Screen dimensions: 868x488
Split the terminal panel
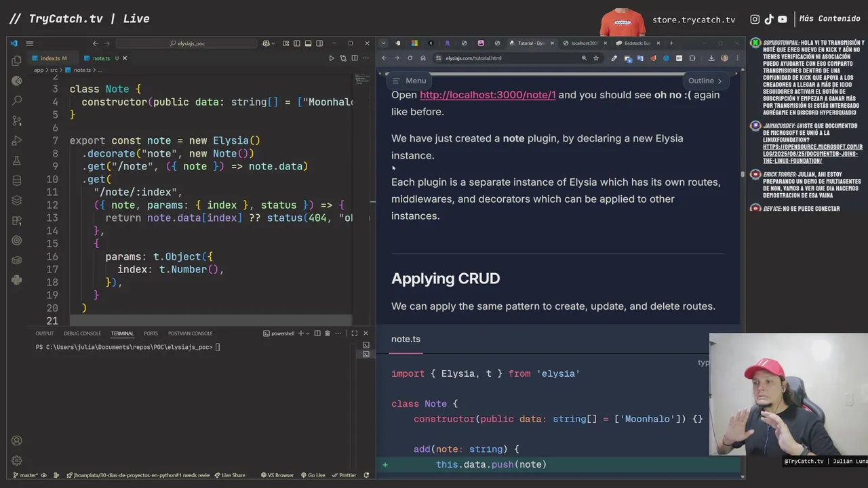click(x=317, y=333)
